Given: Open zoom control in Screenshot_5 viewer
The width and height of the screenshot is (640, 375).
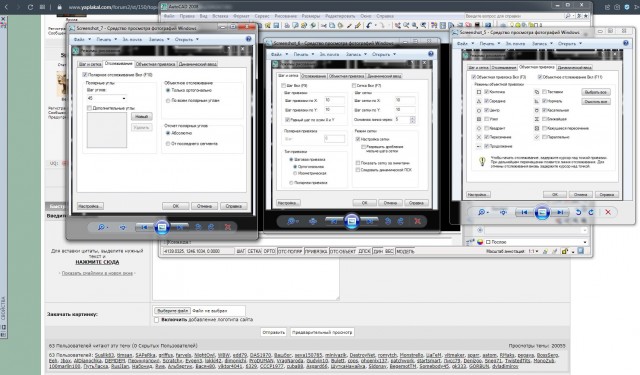Looking at the screenshot, I should [483, 212].
